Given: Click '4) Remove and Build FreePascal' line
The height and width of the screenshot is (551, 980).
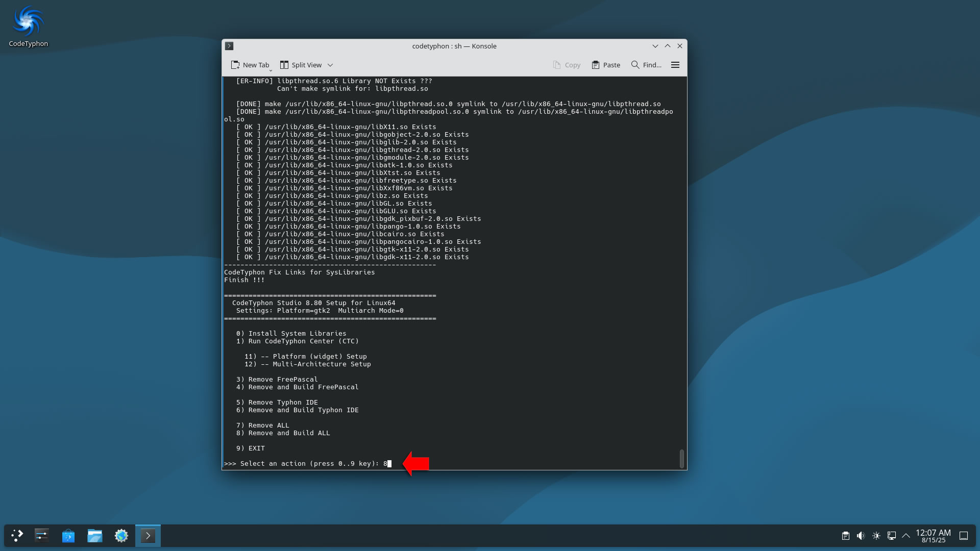Looking at the screenshot, I should (x=298, y=387).
